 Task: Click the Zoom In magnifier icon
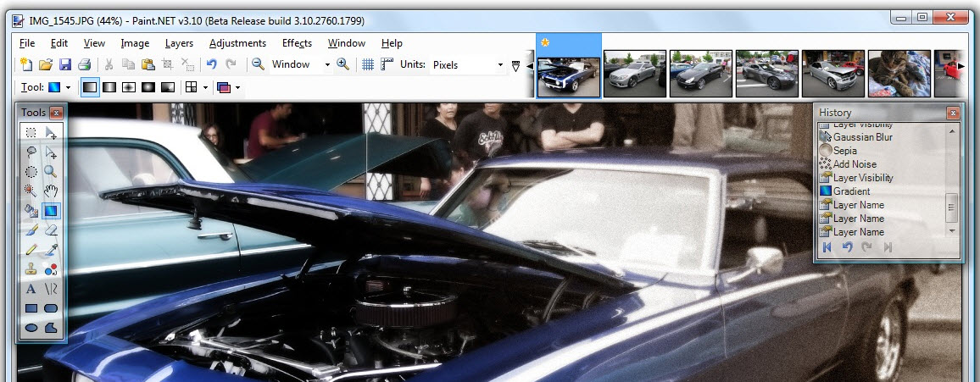[342, 64]
